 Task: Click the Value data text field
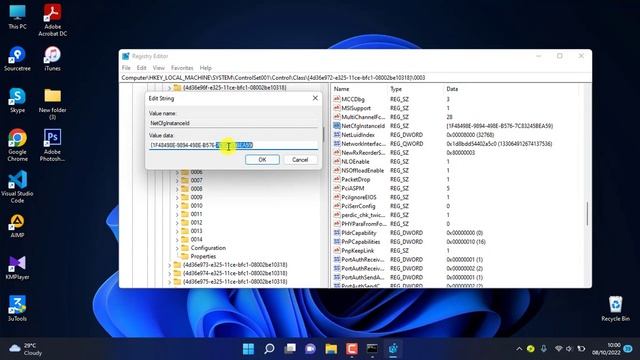pos(233,145)
